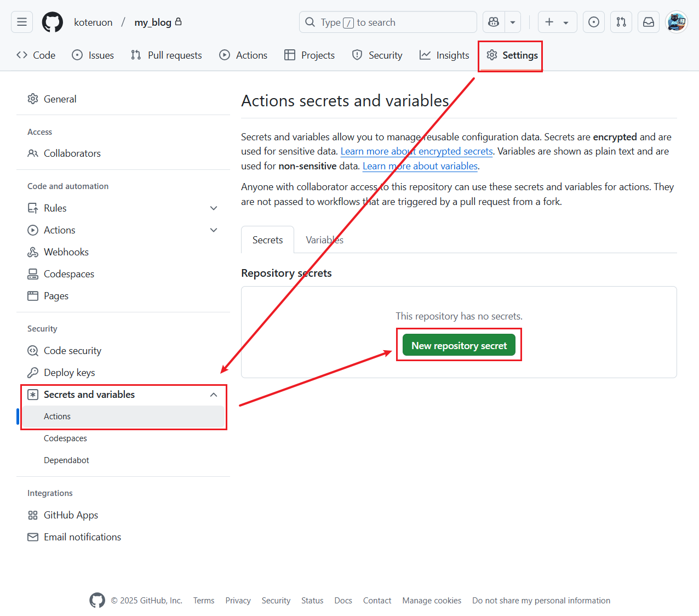The height and width of the screenshot is (616, 699).
Task: Click the search input field
Action: point(388,22)
